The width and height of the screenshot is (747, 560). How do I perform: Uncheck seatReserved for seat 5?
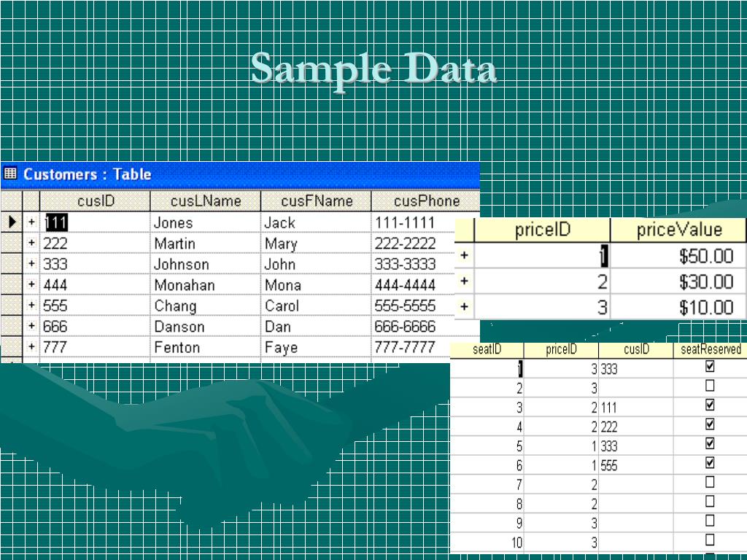click(x=710, y=443)
